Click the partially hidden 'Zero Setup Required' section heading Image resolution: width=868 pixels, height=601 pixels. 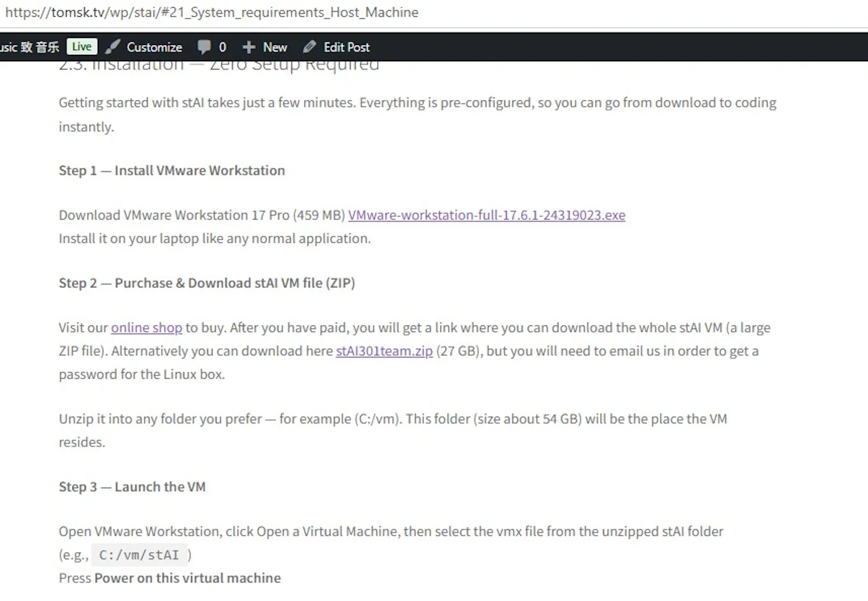219,66
